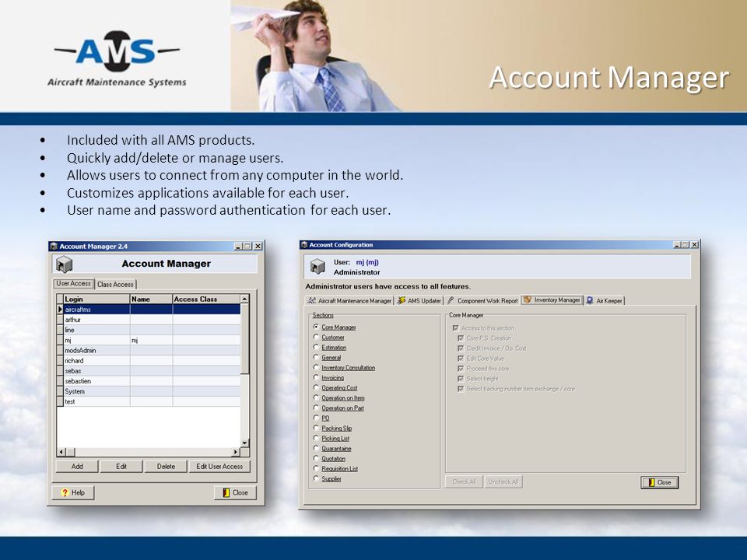Select the sebastien login row

point(152,381)
